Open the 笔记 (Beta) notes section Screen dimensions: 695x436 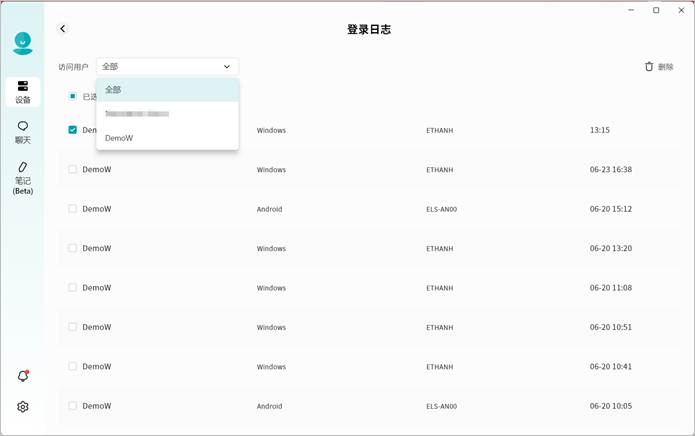click(22, 177)
